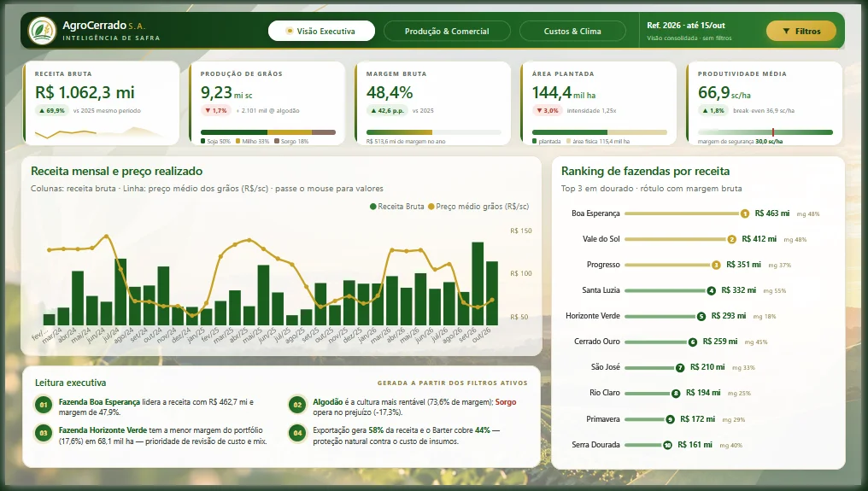Click the tallest set/26 revenue column
Image resolution: width=868 pixels, height=491 pixels.
click(478, 283)
